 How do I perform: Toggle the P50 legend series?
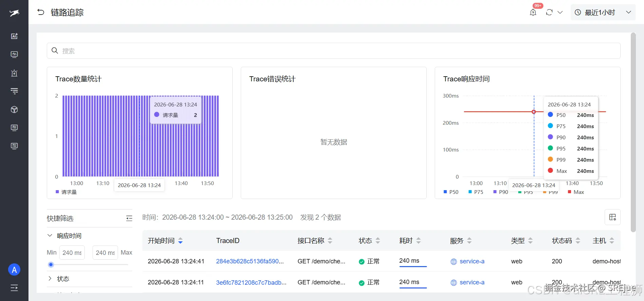coord(451,192)
